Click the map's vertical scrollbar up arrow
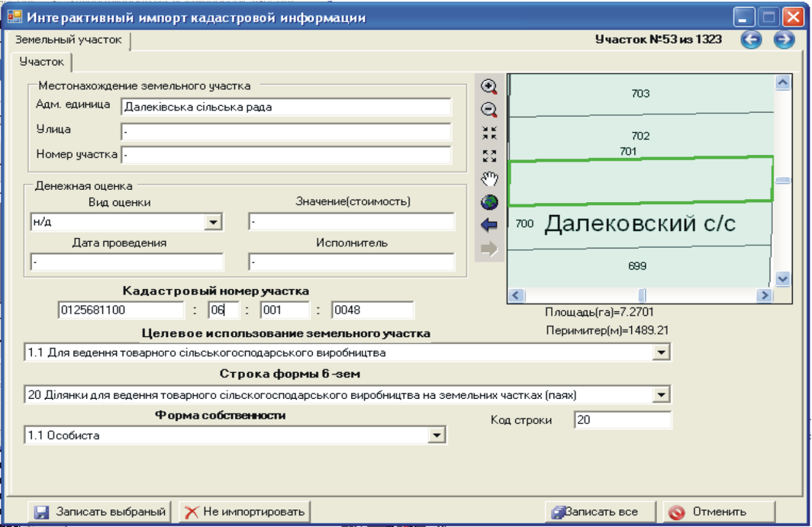This screenshot has height=527, width=812. tap(782, 82)
